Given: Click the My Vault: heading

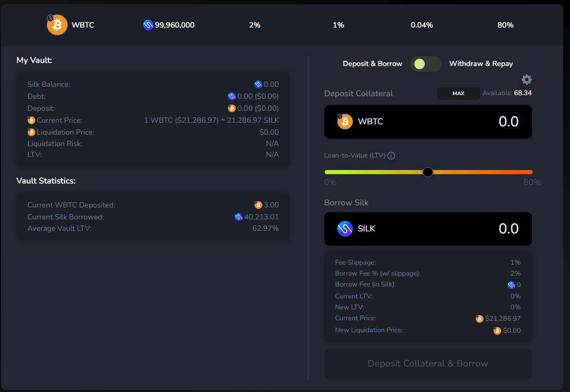Looking at the screenshot, I should tap(34, 60).
